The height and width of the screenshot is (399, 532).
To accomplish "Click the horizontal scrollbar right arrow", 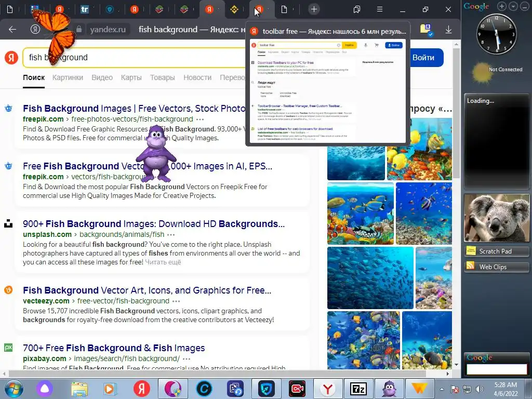I will (448, 374).
